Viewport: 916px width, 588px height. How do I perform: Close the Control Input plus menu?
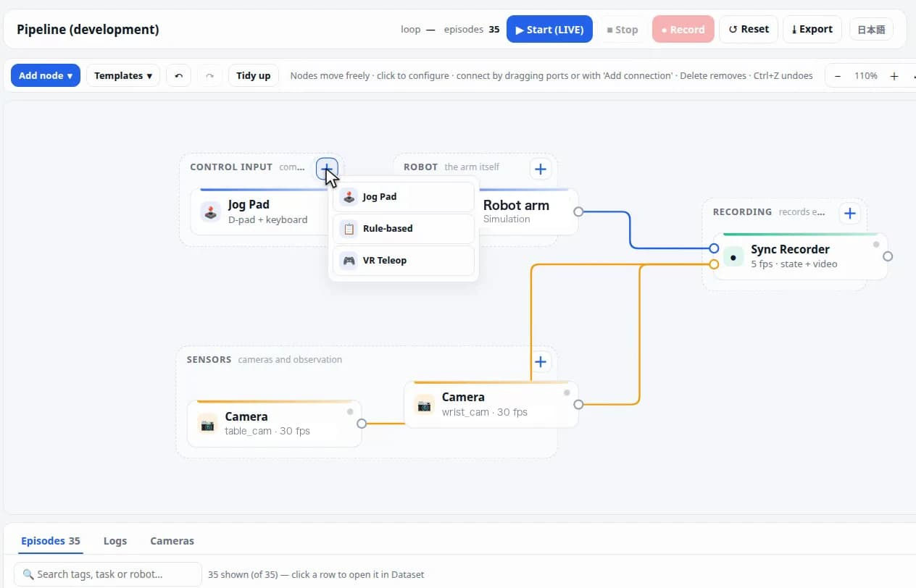point(327,169)
